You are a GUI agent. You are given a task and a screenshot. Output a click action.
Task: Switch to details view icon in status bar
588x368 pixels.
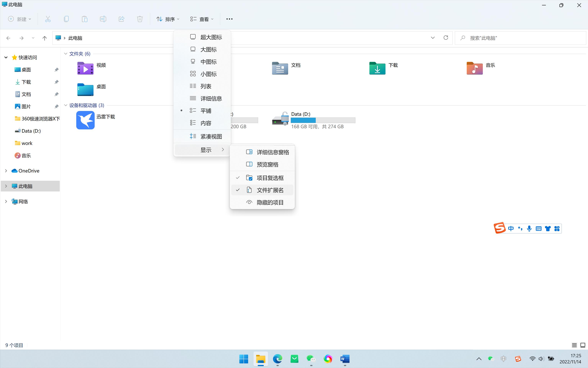coord(574,345)
